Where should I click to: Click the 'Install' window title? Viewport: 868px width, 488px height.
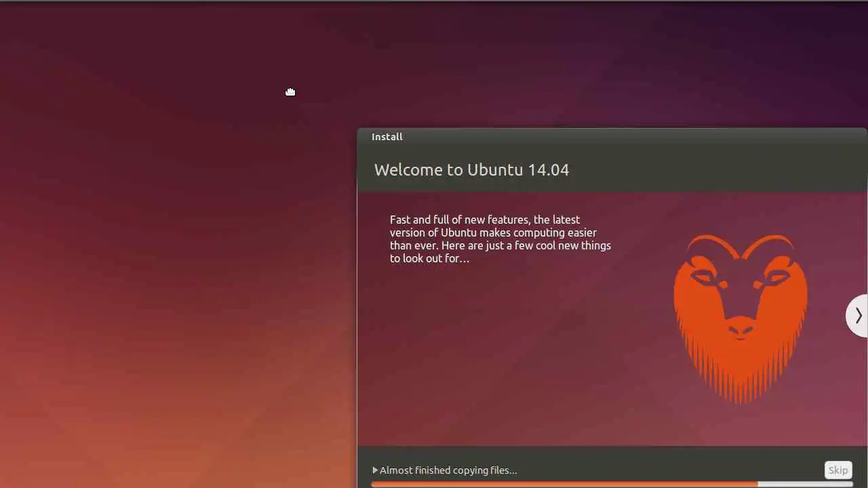(387, 137)
